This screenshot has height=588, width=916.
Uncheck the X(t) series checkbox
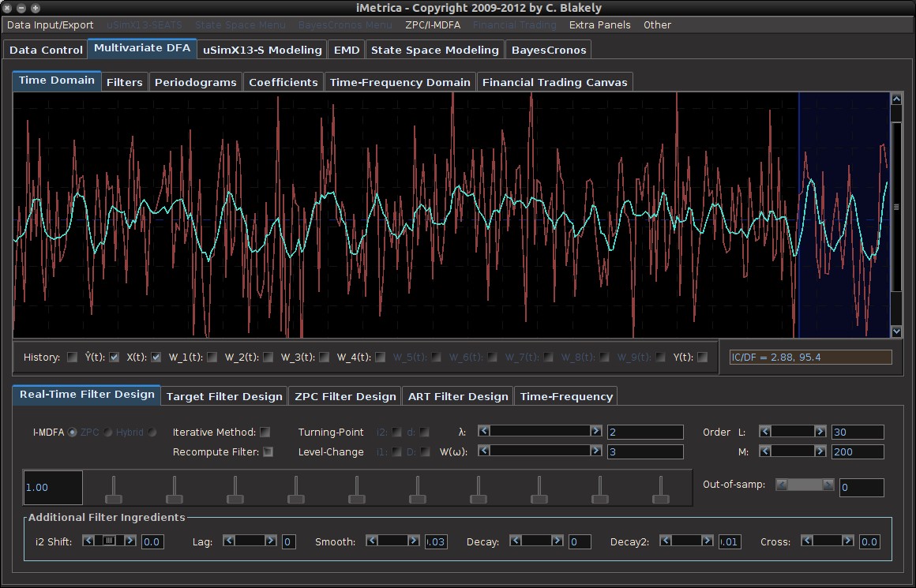click(x=156, y=358)
